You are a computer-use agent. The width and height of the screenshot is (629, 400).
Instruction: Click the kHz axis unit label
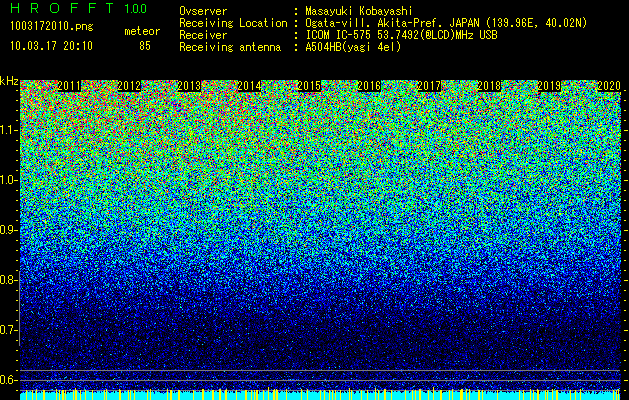point(9,81)
